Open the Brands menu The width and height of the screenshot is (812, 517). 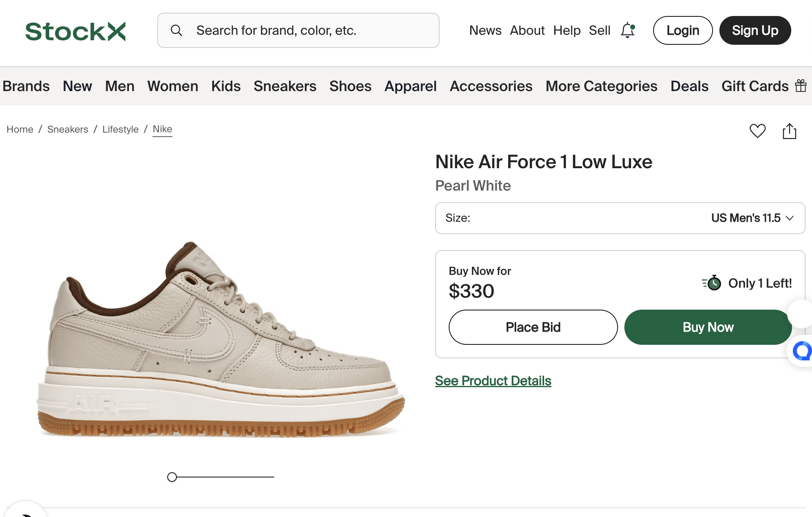point(26,86)
